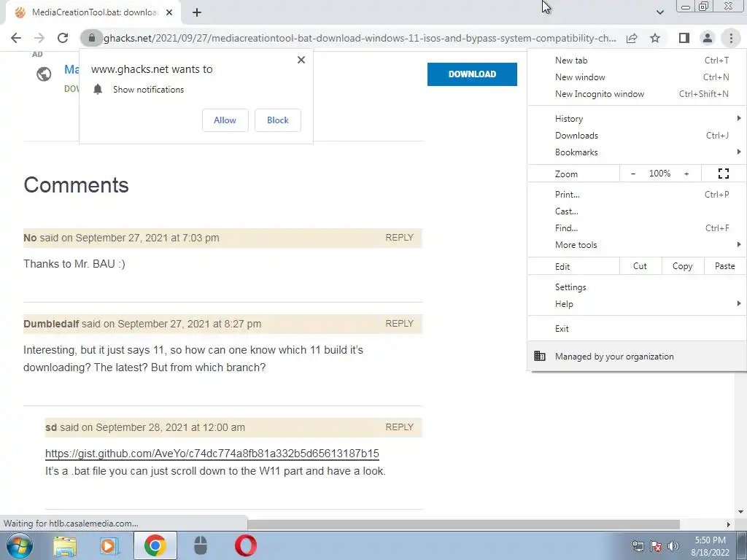Click the vertical scroll down arrow
Image resolution: width=747 pixels, height=560 pixels.
pos(741,512)
